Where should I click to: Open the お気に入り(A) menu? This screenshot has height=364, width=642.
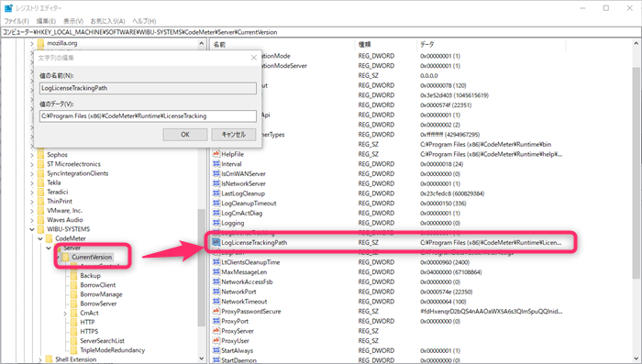click(107, 21)
